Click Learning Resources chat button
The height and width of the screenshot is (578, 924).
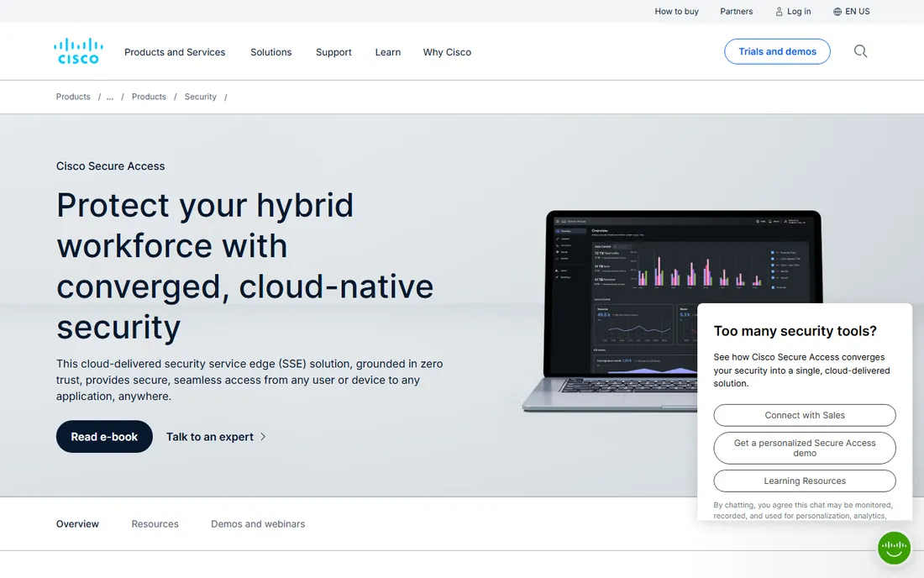(x=805, y=481)
